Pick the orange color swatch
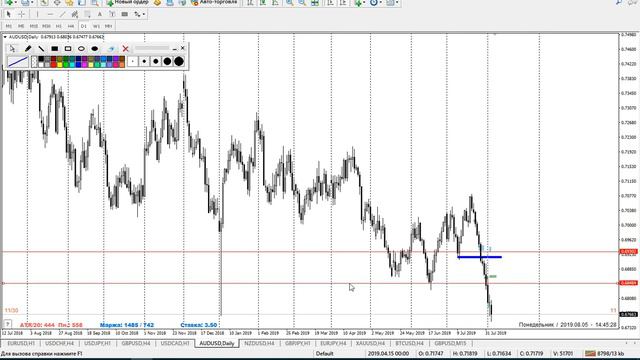This screenshot has height=360, width=640. click(x=122, y=65)
